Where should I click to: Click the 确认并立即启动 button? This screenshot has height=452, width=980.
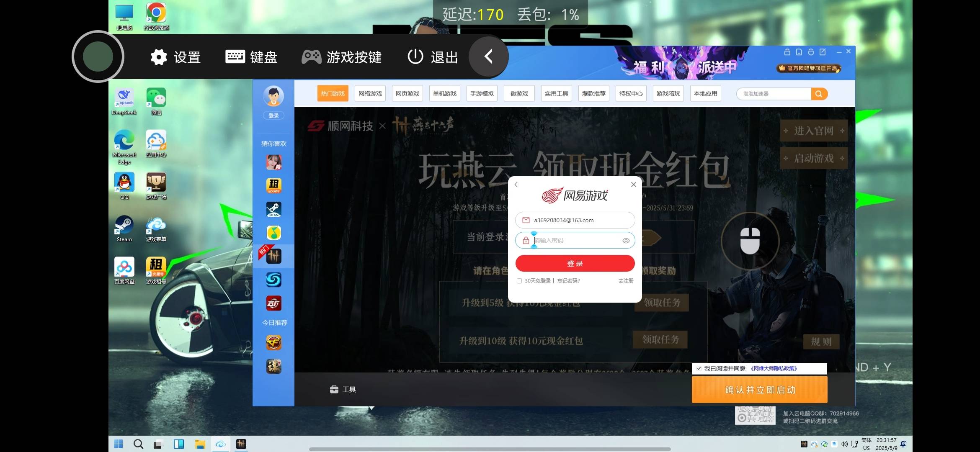tap(760, 390)
